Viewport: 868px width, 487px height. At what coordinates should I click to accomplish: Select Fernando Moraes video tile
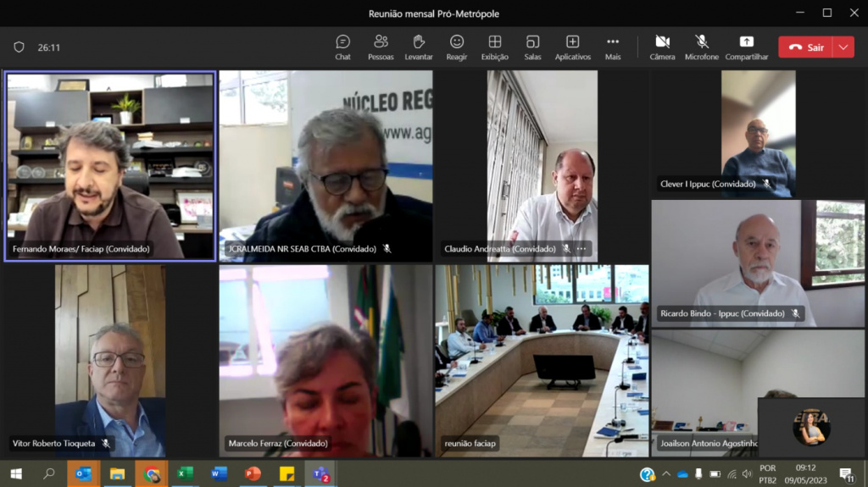(x=110, y=165)
